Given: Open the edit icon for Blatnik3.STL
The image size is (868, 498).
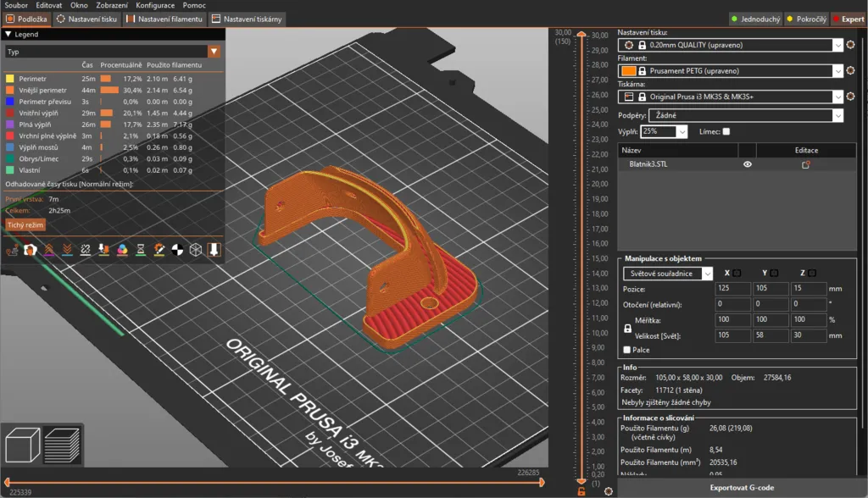Looking at the screenshot, I should click(x=806, y=165).
